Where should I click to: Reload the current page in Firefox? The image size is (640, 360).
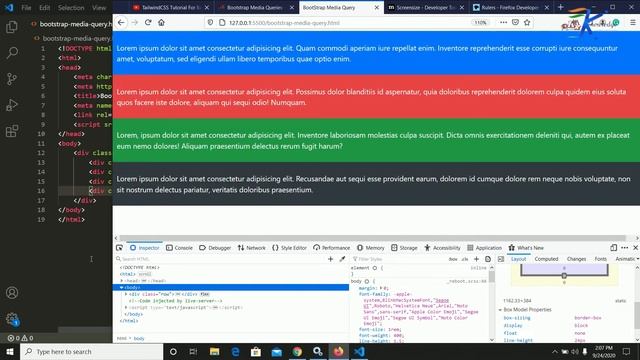[148, 22]
